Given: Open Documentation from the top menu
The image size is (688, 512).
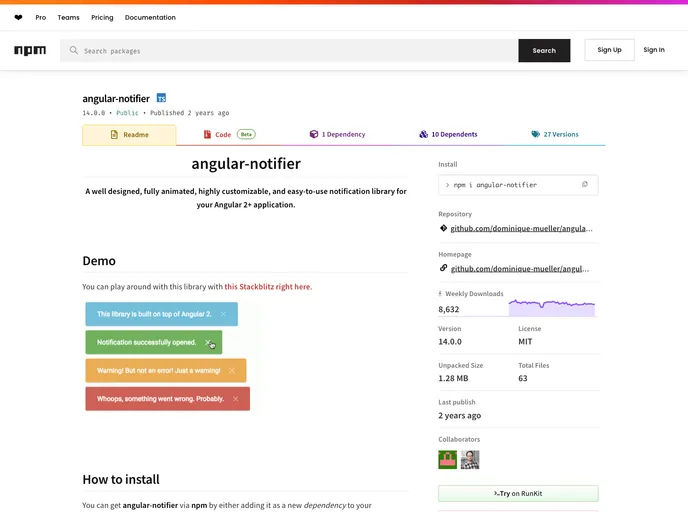Looking at the screenshot, I should point(150,18).
